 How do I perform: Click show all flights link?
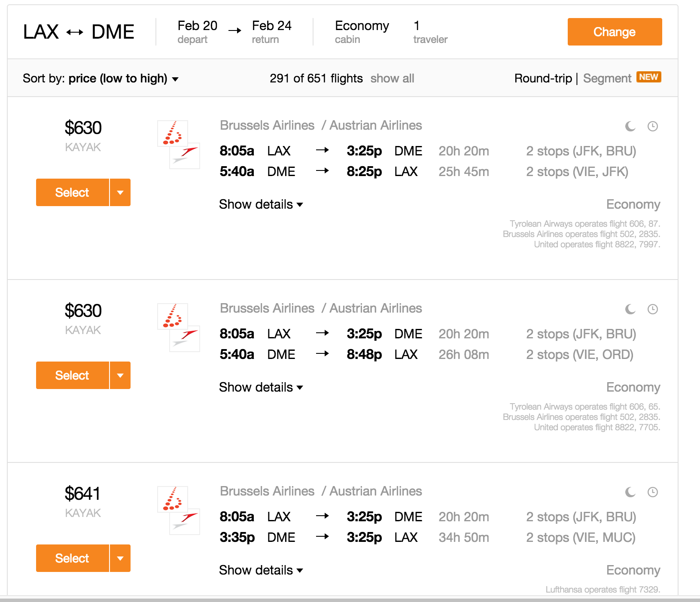392,78
